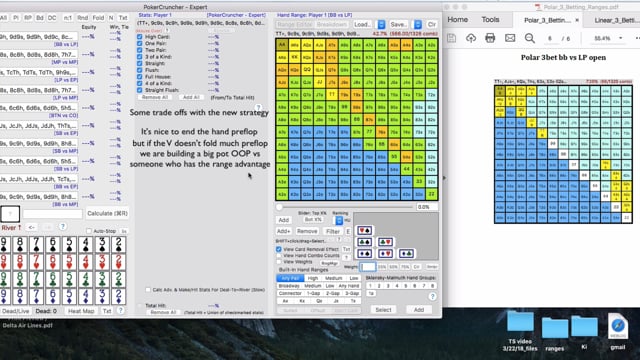Click the 8 of hearts card
Image resolution: width=640 pixels, height=360 pixels.
tap(20, 262)
